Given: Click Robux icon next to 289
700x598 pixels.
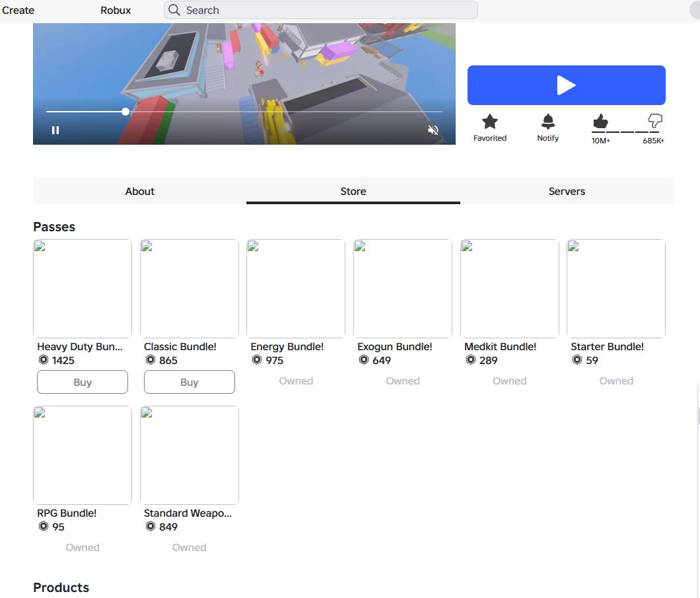Looking at the screenshot, I should click(x=471, y=359).
